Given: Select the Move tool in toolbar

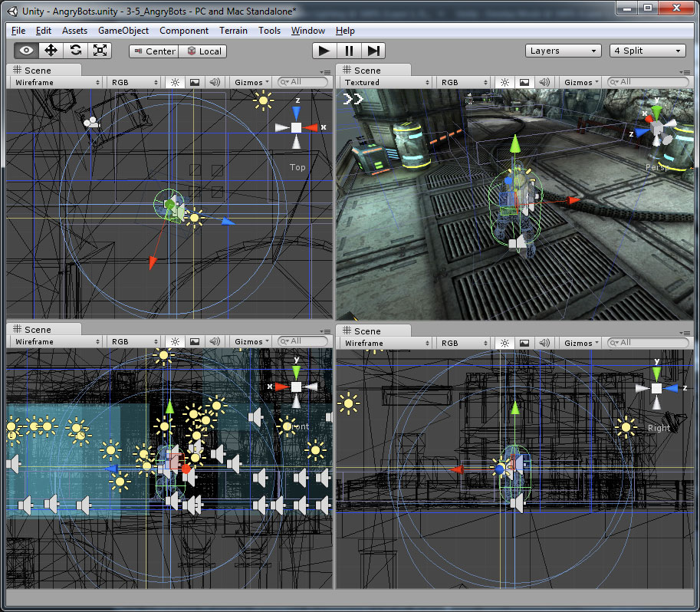Looking at the screenshot, I should pos(51,51).
